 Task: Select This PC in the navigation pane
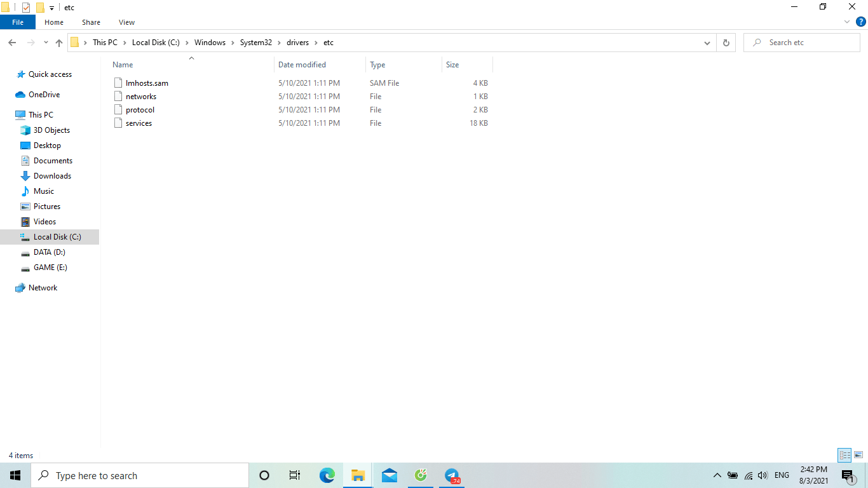41,115
